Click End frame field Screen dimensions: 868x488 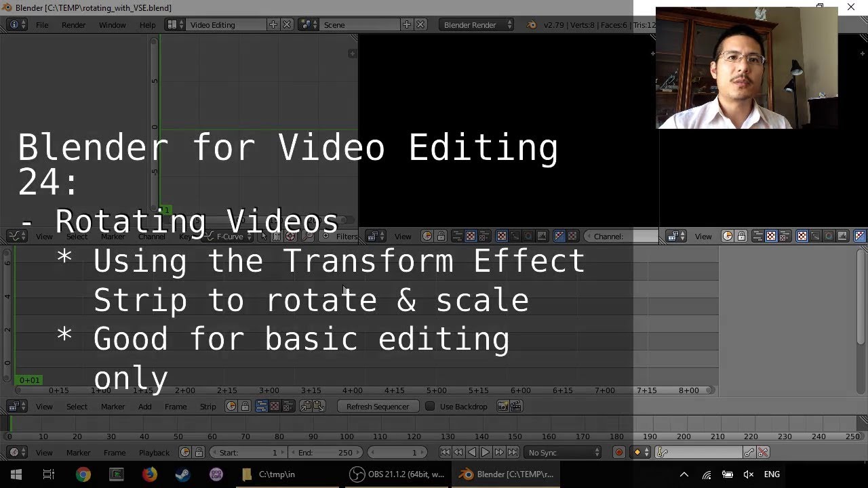click(x=327, y=452)
